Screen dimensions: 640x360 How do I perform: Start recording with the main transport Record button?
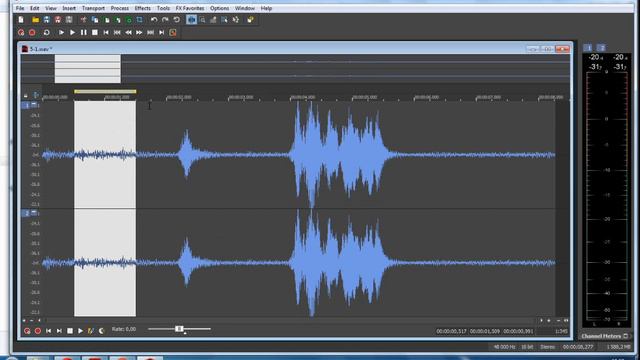pyautogui.click(x=32, y=32)
